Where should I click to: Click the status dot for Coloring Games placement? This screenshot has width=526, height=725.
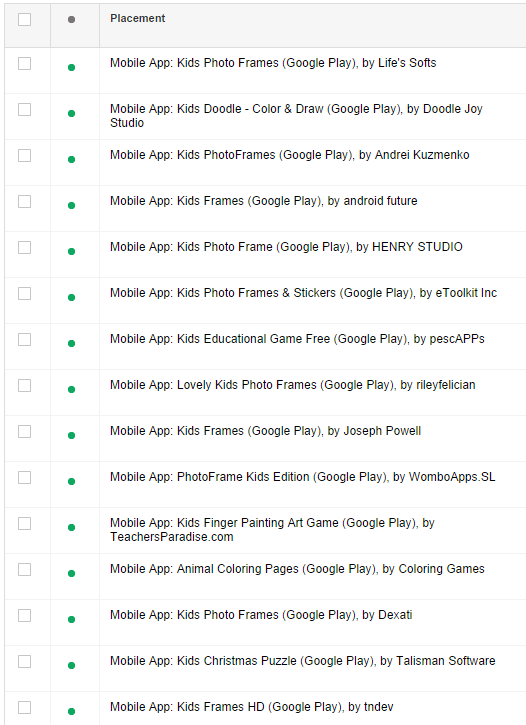pyautogui.click(x=71, y=573)
